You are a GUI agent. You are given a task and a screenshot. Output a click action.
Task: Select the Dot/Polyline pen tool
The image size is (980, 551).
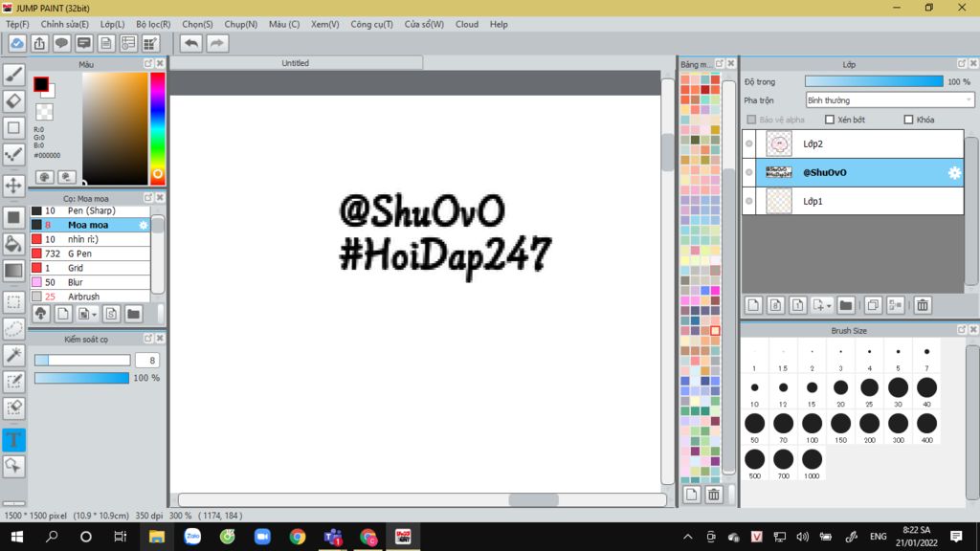[x=13, y=154]
